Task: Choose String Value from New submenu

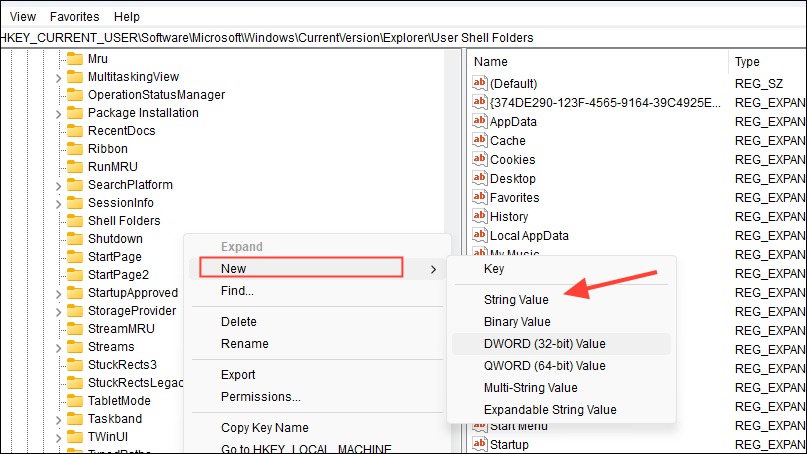Action: pyautogui.click(x=516, y=300)
